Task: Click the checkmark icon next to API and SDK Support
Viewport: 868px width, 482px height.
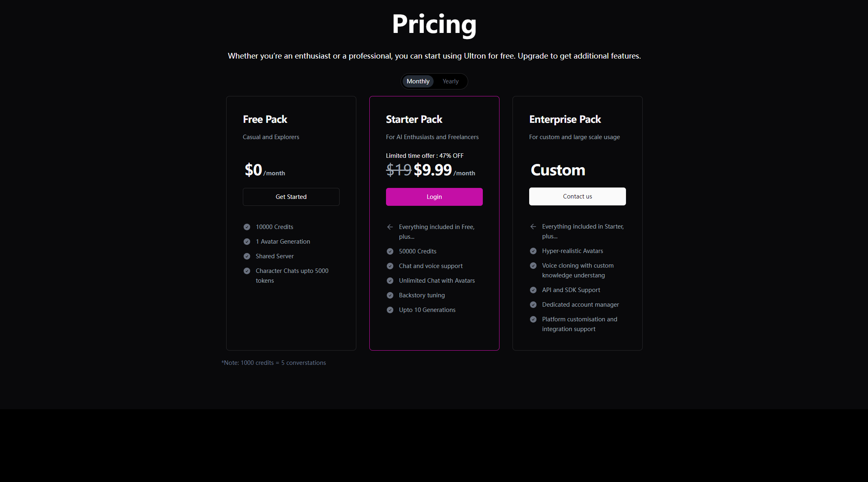Action: [533, 290]
